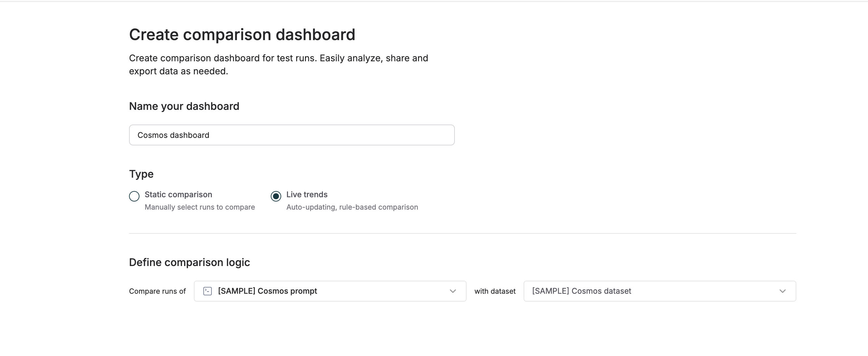
Task: Click inside the Cosmos dashboard name field
Action: click(292, 135)
